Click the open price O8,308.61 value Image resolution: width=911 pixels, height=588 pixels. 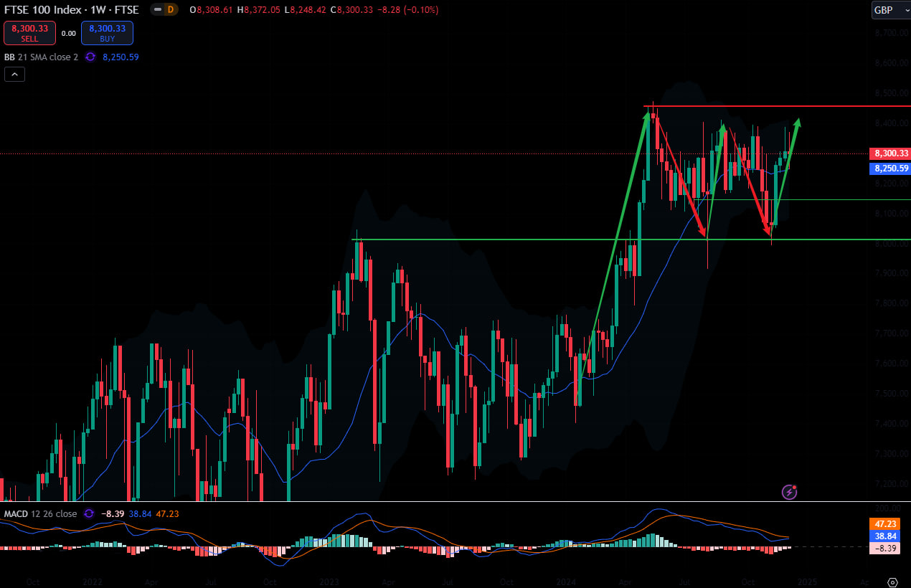(212, 9)
